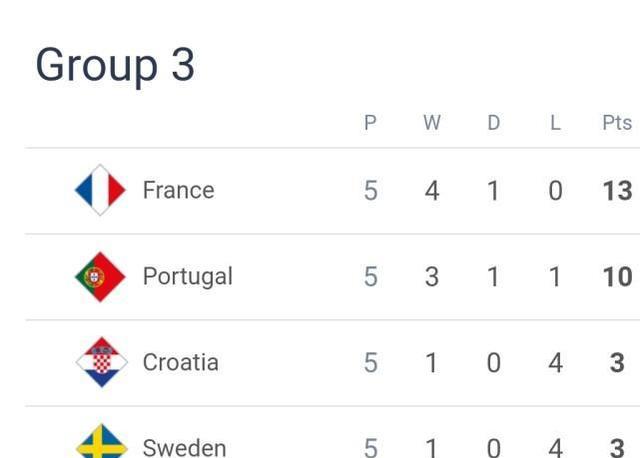Open the Portugal team link

coord(187,276)
